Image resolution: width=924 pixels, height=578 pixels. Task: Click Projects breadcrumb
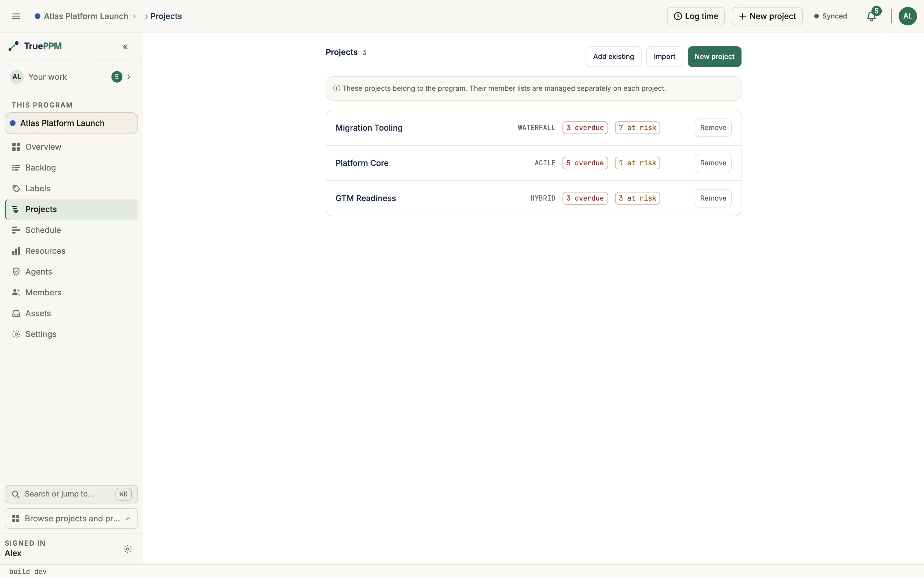166,16
